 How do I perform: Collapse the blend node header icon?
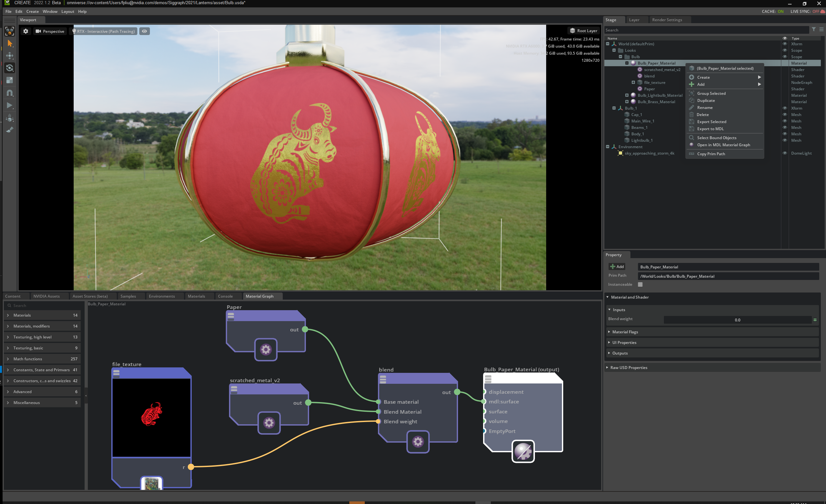tap(383, 379)
